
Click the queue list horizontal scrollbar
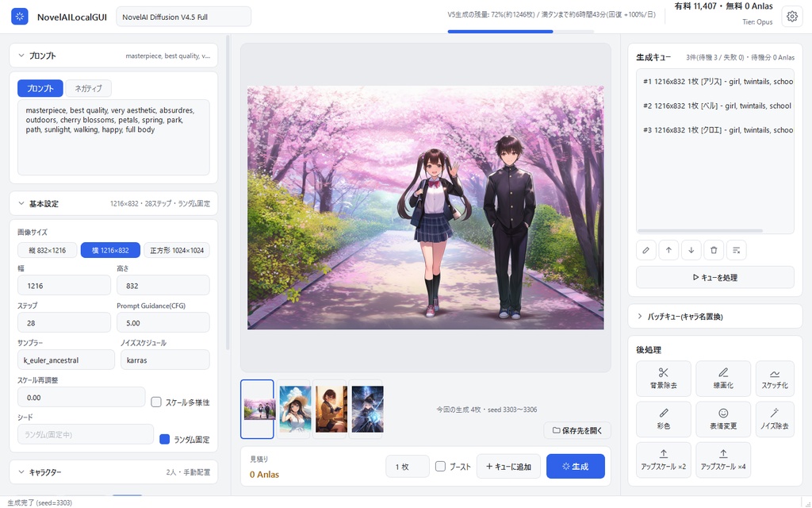pos(700,231)
